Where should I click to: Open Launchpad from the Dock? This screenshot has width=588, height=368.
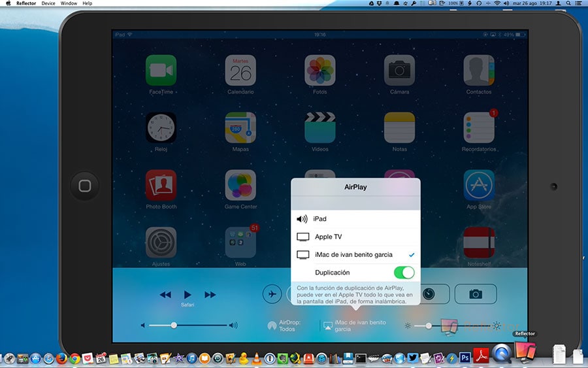pos(9,359)
